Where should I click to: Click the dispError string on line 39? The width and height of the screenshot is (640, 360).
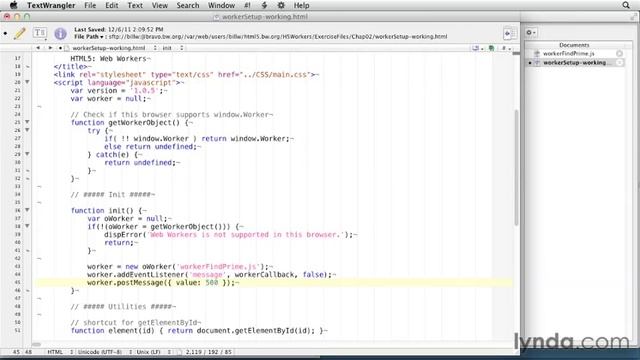pyautogui.click(x=247, y=235)
